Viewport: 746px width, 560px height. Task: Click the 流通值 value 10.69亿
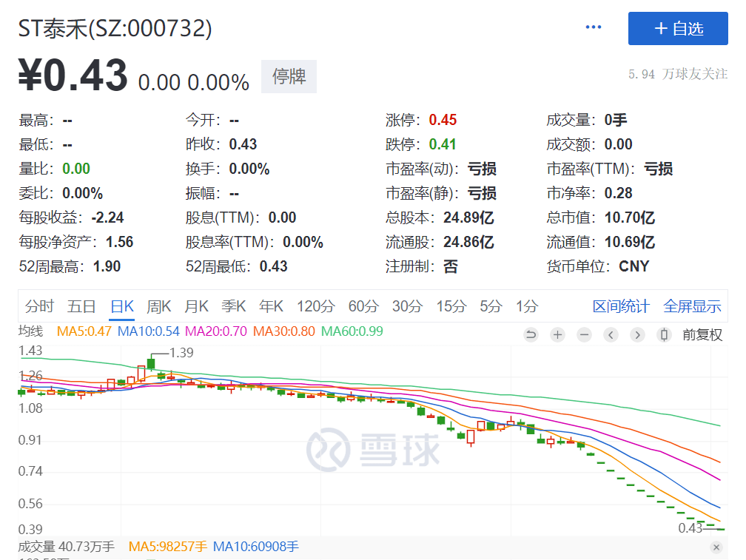point(630,242)
